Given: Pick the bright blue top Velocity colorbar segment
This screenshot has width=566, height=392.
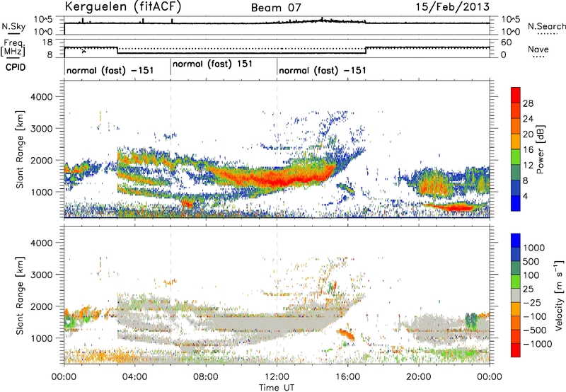Looking at the screenshot, I should tap(516, 241).
